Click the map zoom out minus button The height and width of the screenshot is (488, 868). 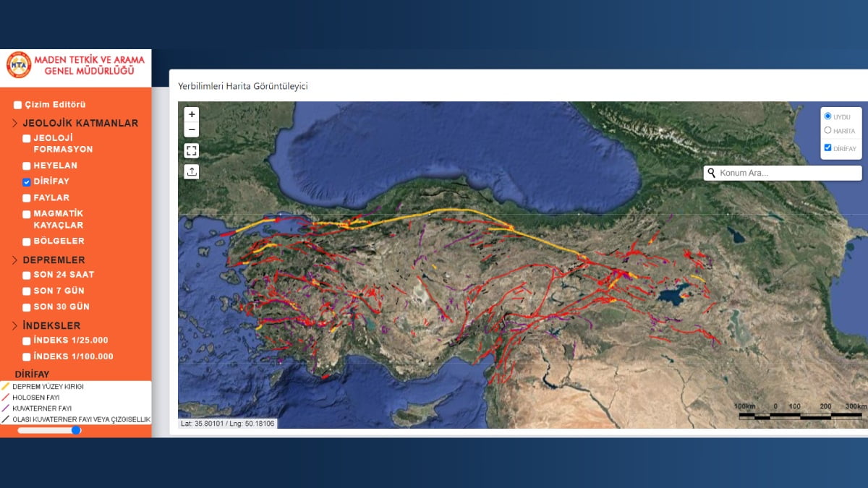coord(192,130)
